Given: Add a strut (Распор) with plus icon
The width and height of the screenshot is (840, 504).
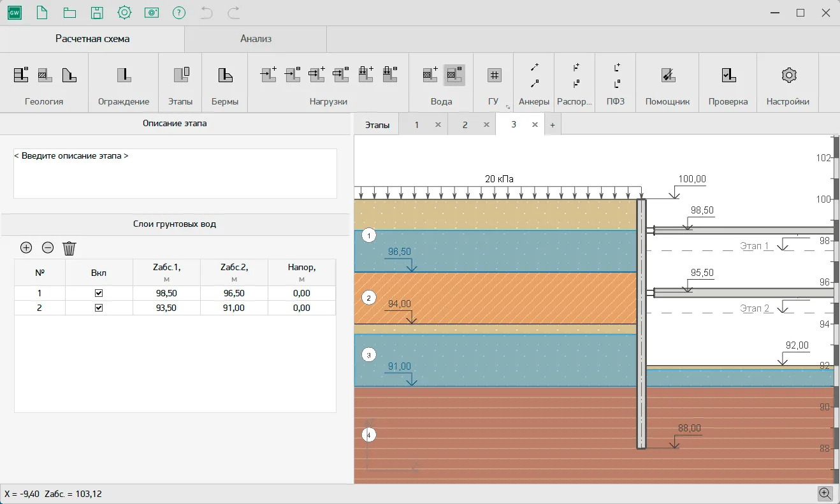Looking at the screenshot, I should [x=576, y=67].
